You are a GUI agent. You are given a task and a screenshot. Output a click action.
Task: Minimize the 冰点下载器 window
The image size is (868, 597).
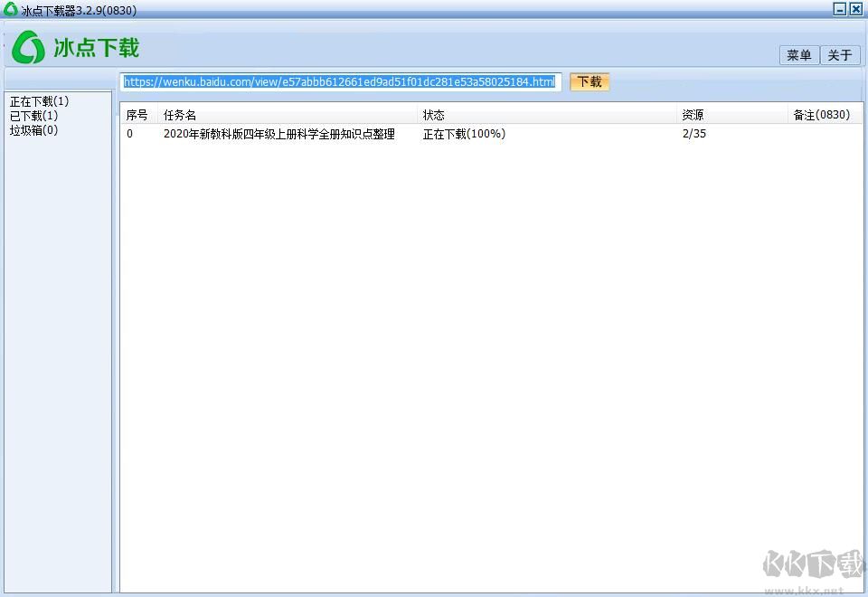point(840,9)
